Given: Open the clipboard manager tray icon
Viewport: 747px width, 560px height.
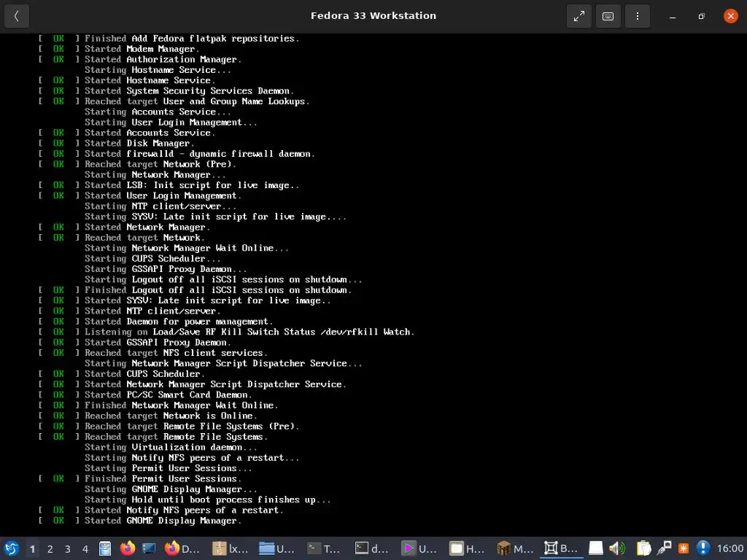Looking at the screenshot, I should (643, 548).
